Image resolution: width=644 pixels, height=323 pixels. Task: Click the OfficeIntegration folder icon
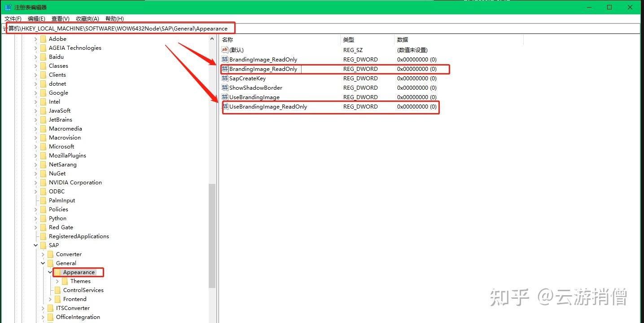[50, 317]
